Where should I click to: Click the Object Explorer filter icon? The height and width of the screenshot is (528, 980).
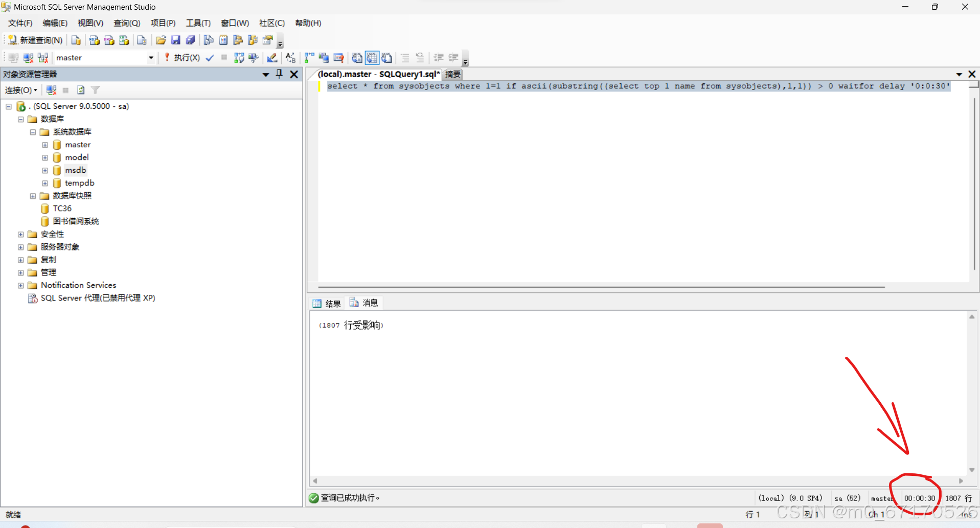click(95, 90)
